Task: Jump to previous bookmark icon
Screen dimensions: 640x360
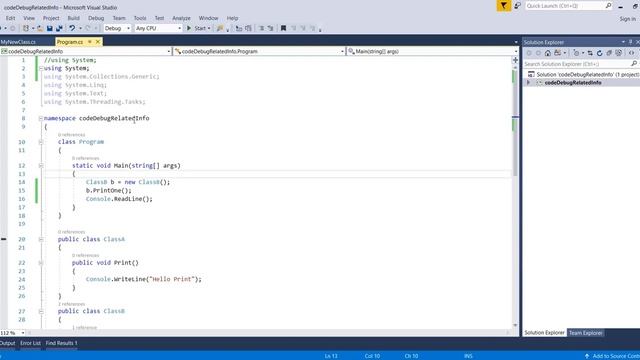Action: tap(293, 28)
